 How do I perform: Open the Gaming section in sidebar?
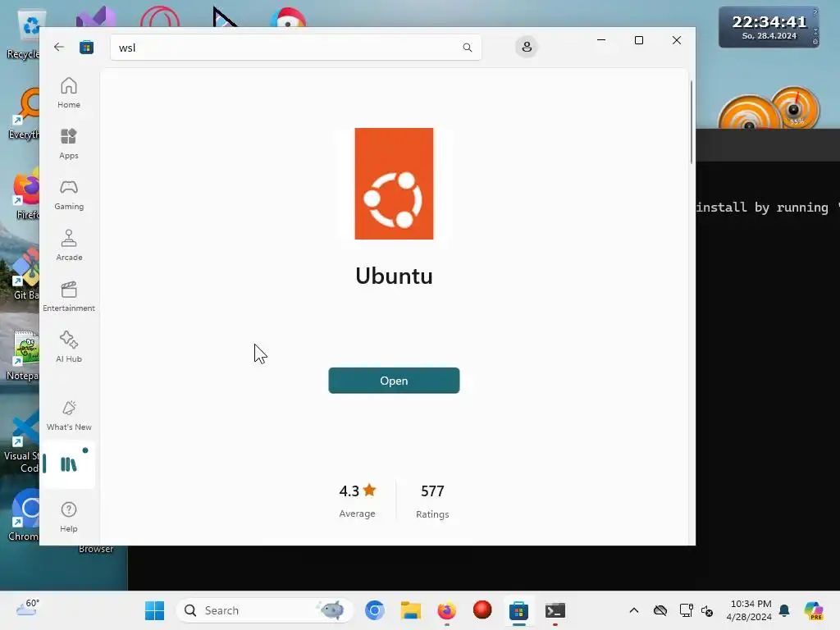(69, 194)
